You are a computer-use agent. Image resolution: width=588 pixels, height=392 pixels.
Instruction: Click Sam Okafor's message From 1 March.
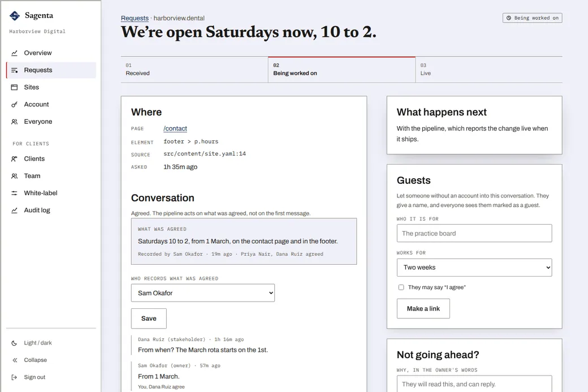(x=159, y=376)
